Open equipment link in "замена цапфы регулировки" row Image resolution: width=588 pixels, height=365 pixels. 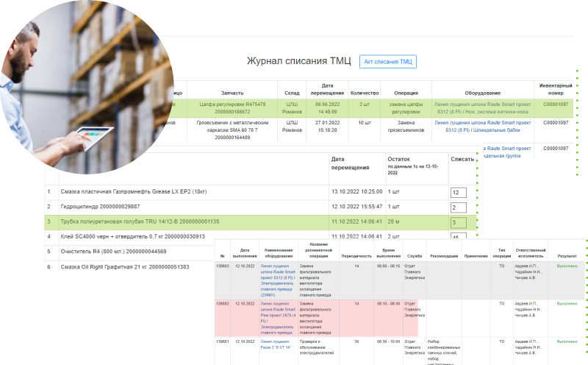click(x=482, y=108)
